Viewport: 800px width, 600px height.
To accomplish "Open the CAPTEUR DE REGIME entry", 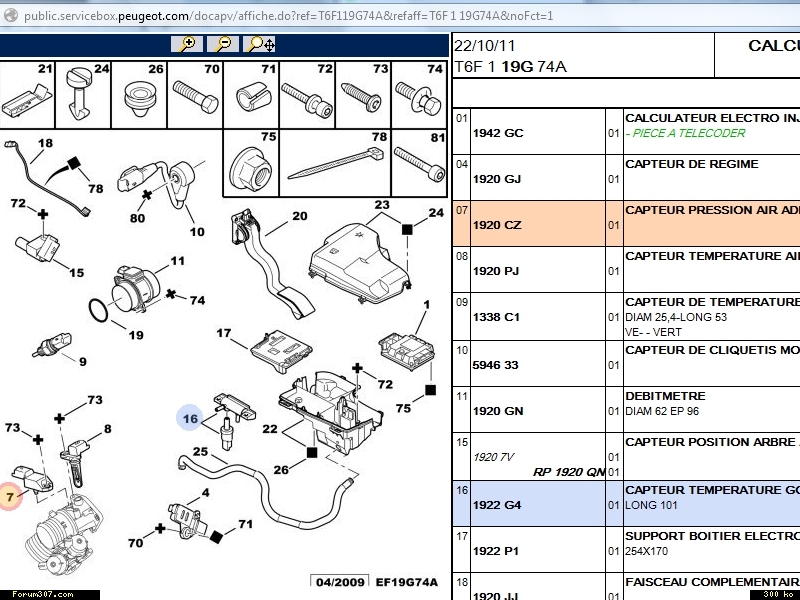I will pos(692,164).
